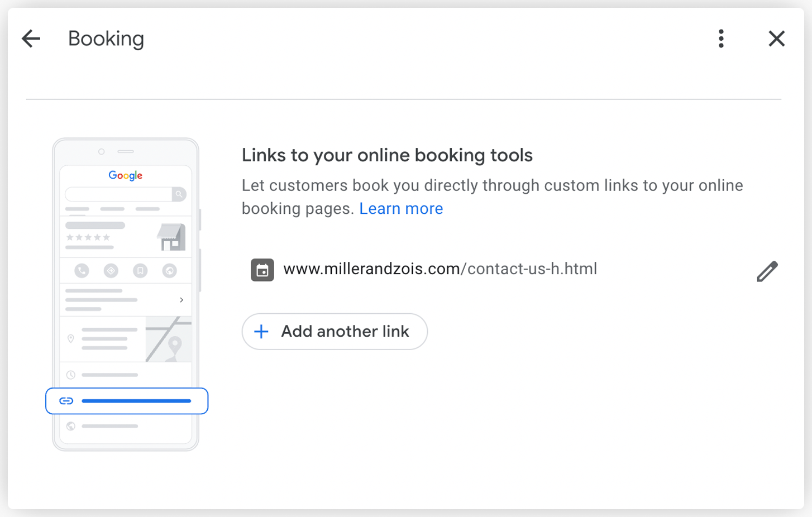812x517 pixels.
Task: Click the directions diamond icon in the preview
Action: (111, 271)
